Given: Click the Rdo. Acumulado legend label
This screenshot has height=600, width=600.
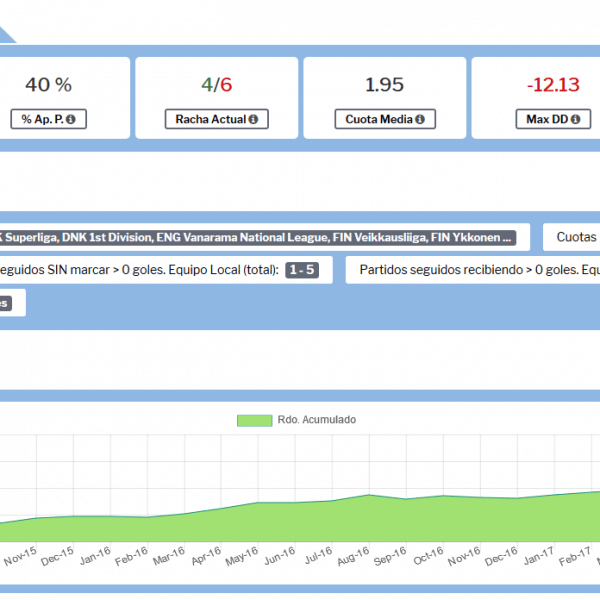Looking at the screenshot, I should point(317,420).
